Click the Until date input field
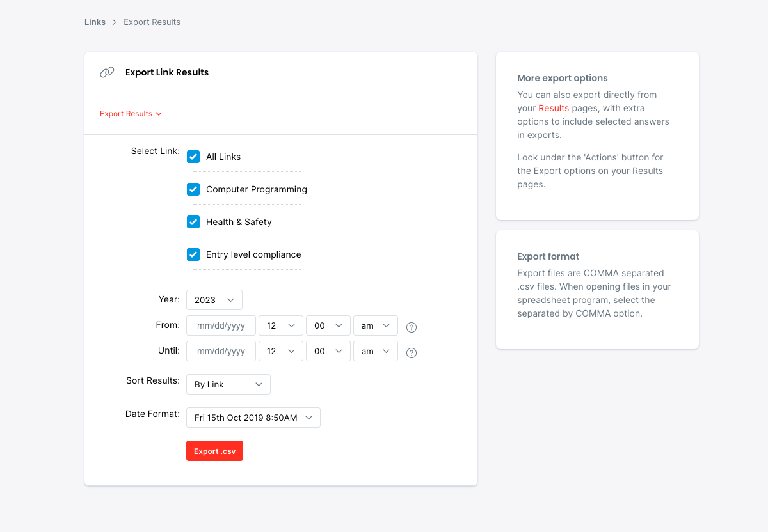 [221, 351]
